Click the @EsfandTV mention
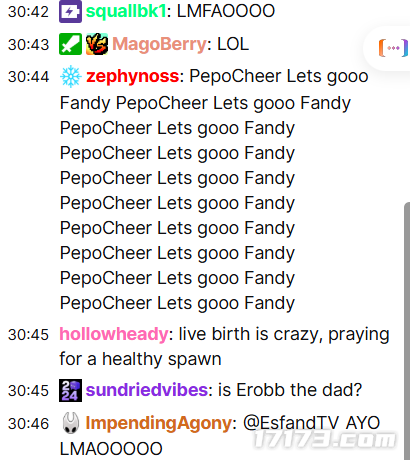This screenshot has width=410, height=460. tap(291, 423)
